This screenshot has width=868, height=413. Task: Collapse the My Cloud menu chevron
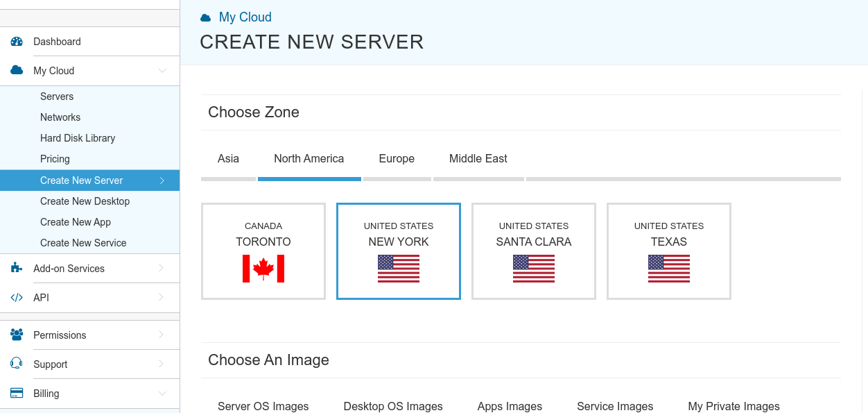[162, 71]
